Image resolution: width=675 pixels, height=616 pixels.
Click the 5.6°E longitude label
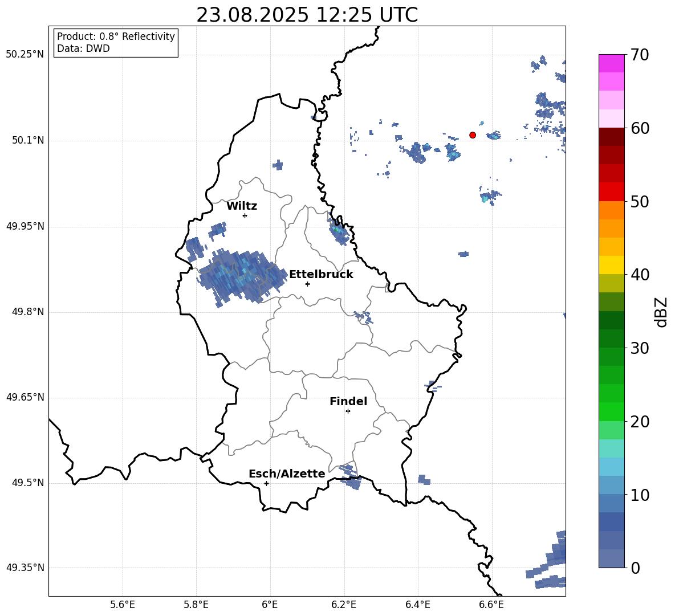123,605
